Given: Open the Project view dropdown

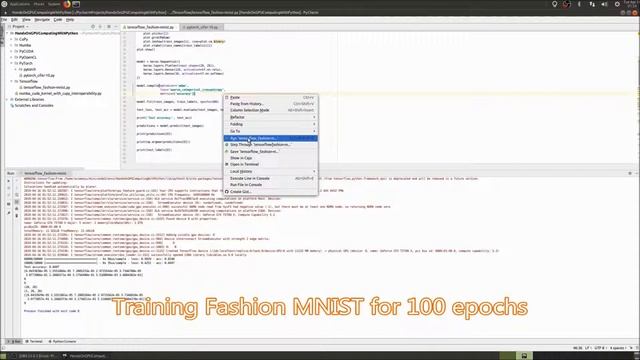Looking at the screenshot, I should pos(19,27).
